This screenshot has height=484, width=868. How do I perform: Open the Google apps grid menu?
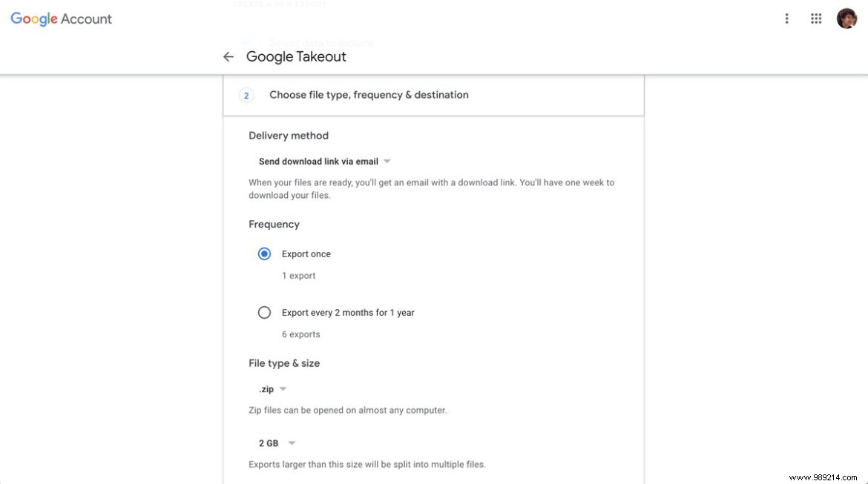pos(816,19)
